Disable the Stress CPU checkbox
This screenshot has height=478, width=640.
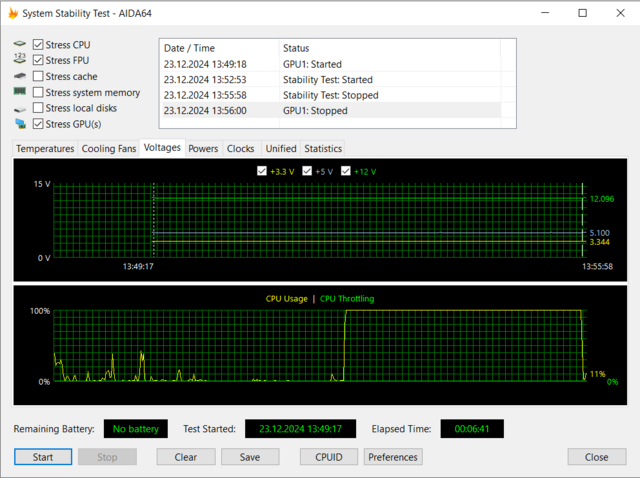point(38,45)
